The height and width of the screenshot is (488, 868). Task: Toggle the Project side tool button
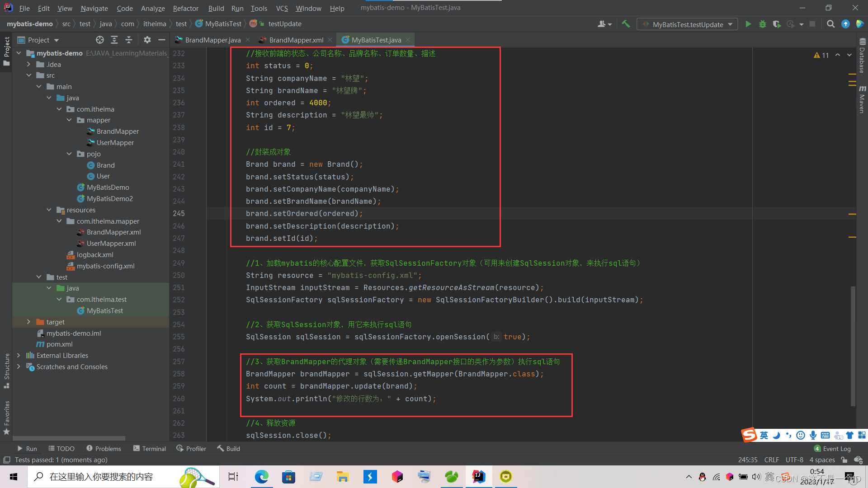coord(6,51)
